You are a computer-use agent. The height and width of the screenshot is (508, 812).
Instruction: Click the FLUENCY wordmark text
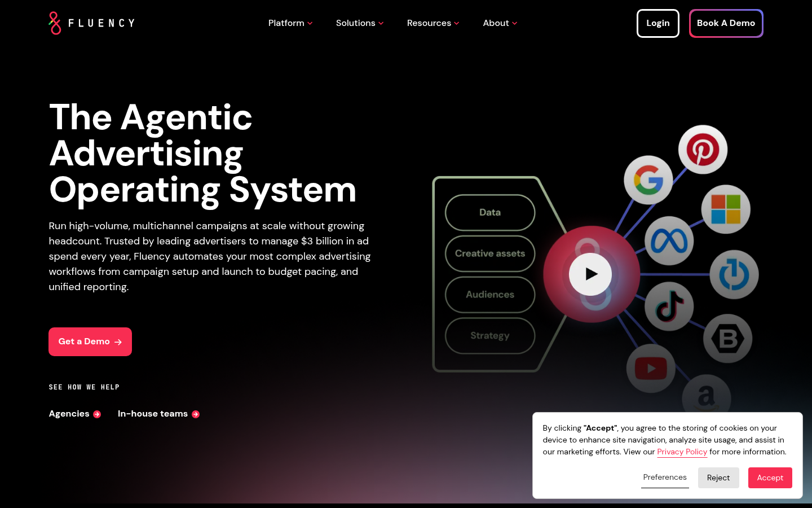101,23
